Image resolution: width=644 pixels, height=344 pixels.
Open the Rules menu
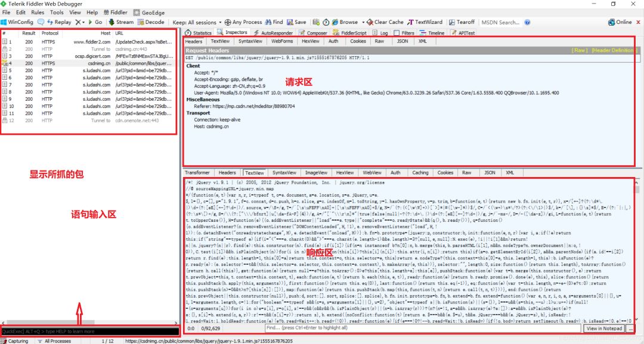coord(38,13)
